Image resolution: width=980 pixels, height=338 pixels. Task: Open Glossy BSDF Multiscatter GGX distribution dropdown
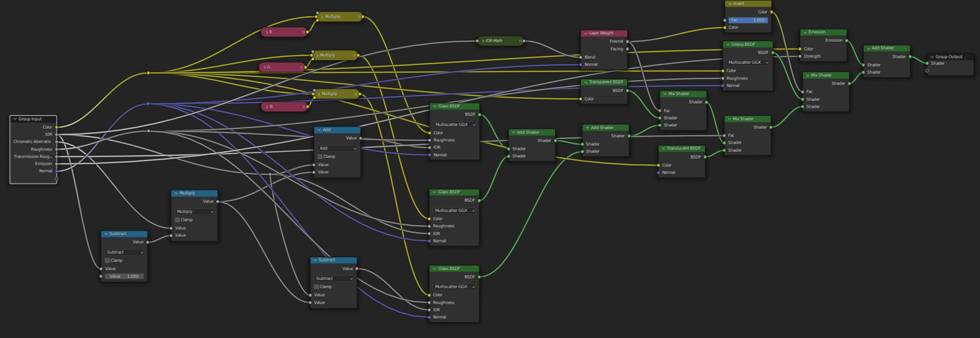click(748, 62)
